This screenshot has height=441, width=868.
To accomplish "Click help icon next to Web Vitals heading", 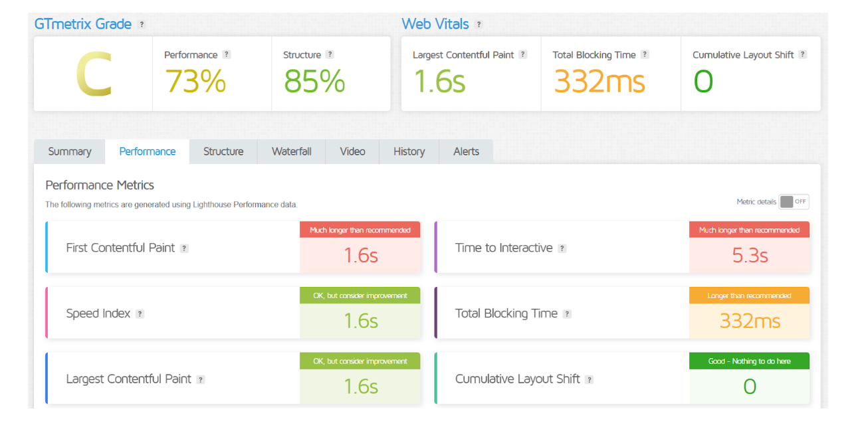I will pos(479,25).
